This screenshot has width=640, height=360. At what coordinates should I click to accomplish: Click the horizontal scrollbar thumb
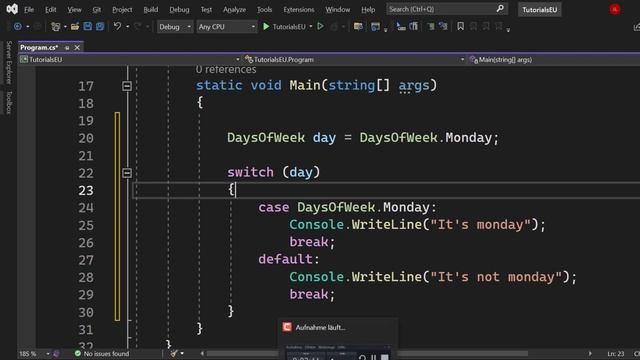367,353
